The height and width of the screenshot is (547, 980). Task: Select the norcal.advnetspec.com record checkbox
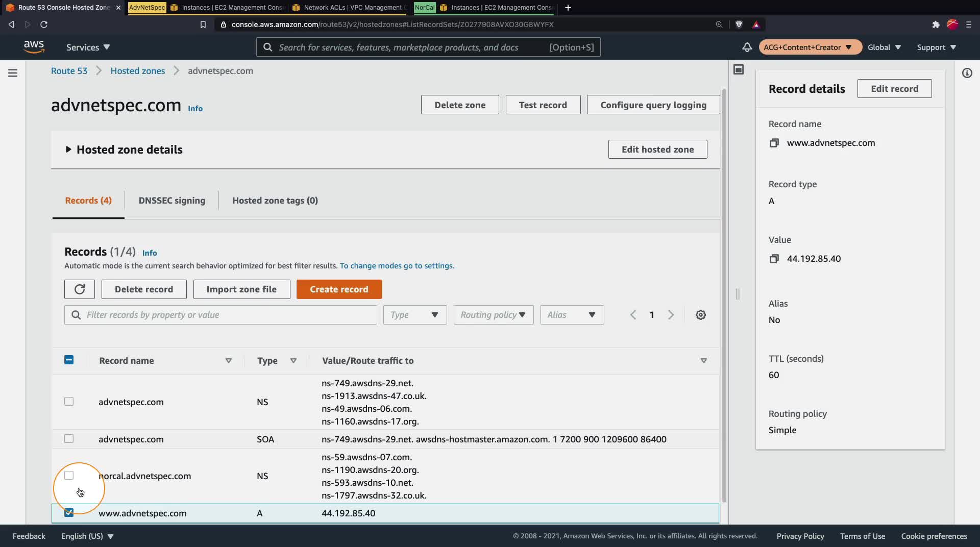point(69,476)
